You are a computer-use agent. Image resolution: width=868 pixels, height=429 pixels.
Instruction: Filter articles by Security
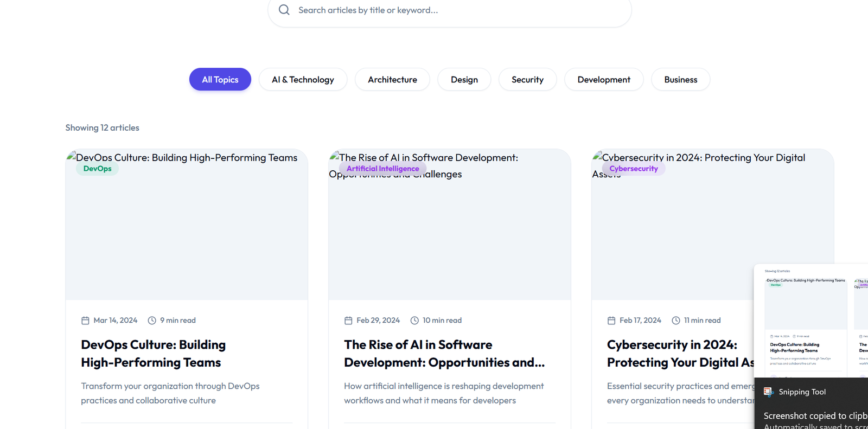coord(527,80)
